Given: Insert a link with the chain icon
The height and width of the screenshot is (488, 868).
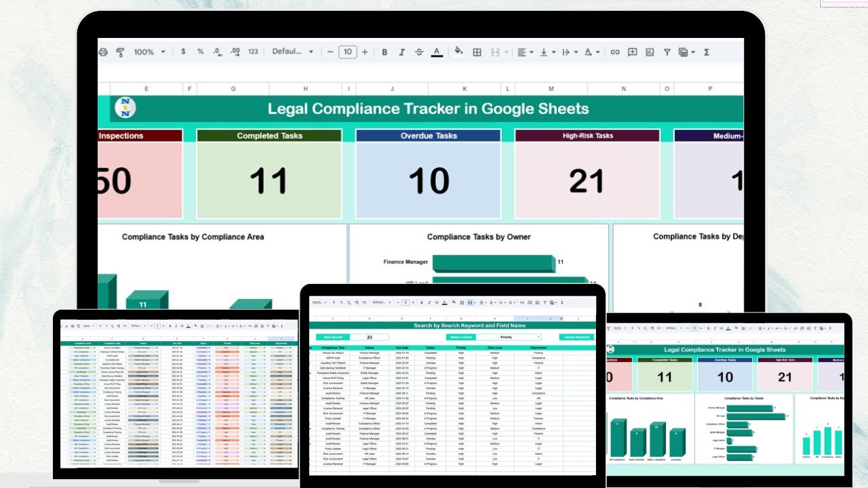Looking at the screenshot, I should tap(615, 52).
